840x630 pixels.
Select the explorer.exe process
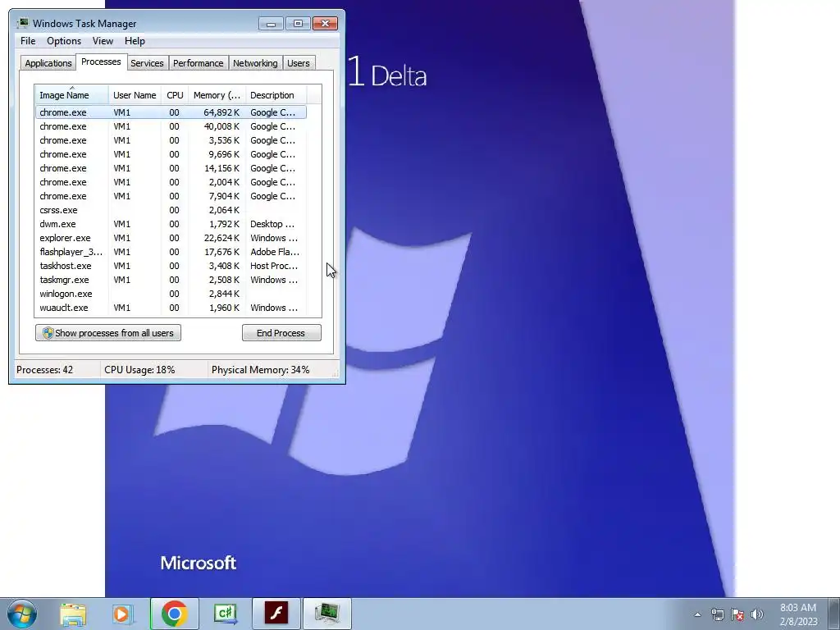(171, 238)
